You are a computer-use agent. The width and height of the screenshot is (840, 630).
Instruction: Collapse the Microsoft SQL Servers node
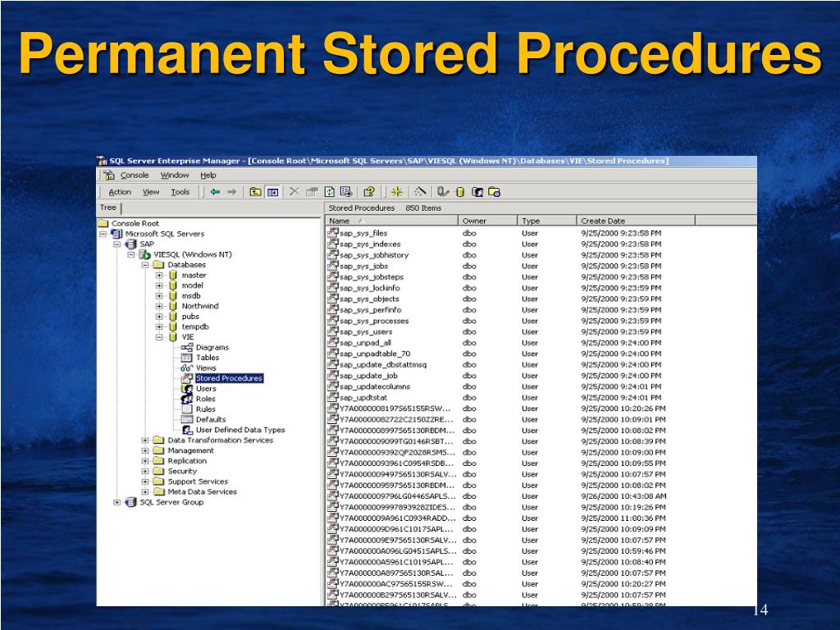click(103, 234)
